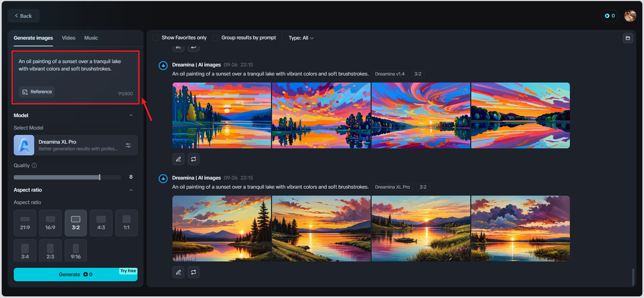Open the assets folder icon at top right

627,38
